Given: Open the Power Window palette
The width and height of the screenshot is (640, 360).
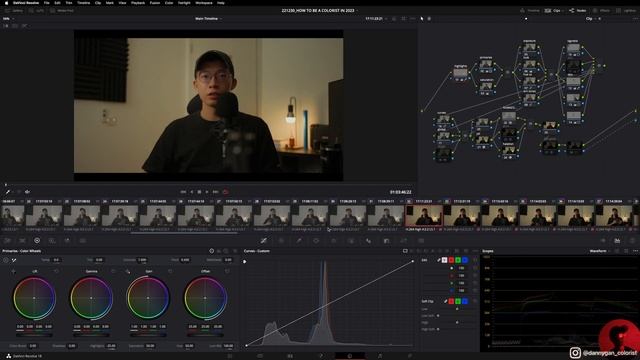Looking at the screenshot, I should point(316,241).
